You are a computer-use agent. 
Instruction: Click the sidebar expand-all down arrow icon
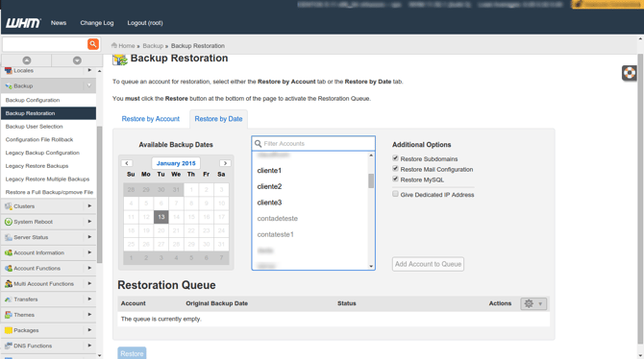pos(77,60)
